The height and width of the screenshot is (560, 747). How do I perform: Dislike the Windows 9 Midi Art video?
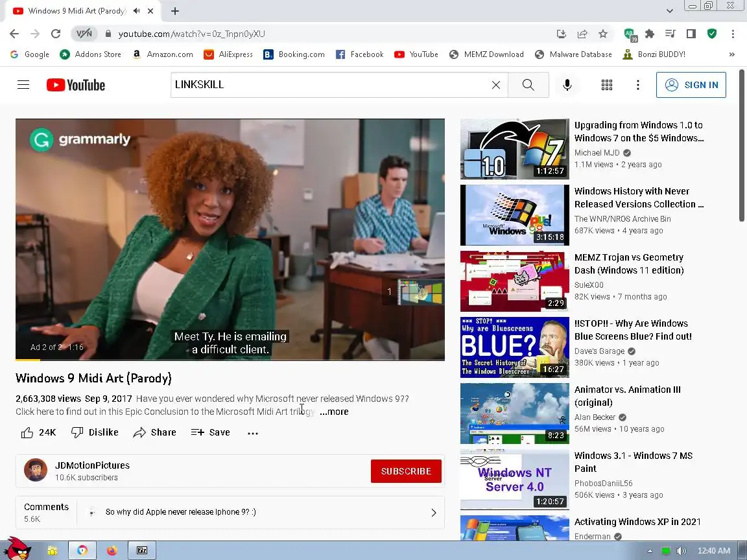(x=95, y=432)
